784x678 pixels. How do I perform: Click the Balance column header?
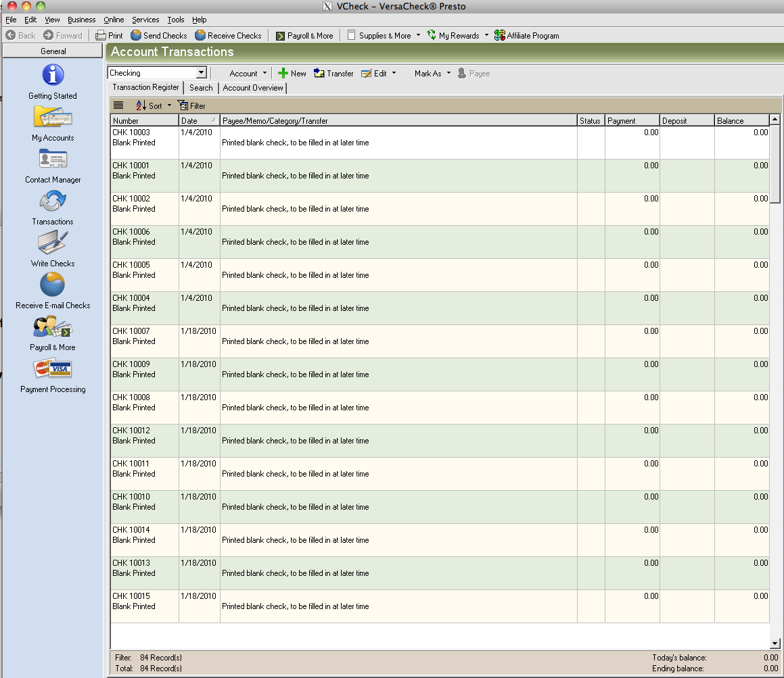click(x=741, y=120)
